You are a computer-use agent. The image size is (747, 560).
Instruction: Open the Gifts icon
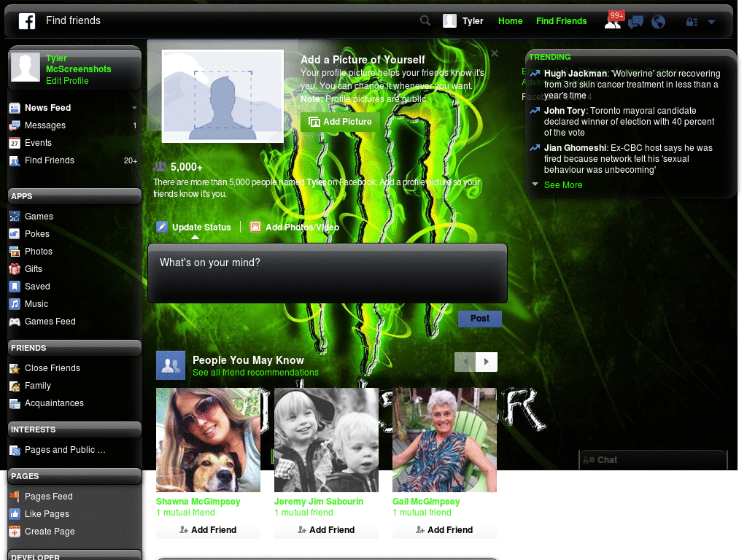click(15, 269)
